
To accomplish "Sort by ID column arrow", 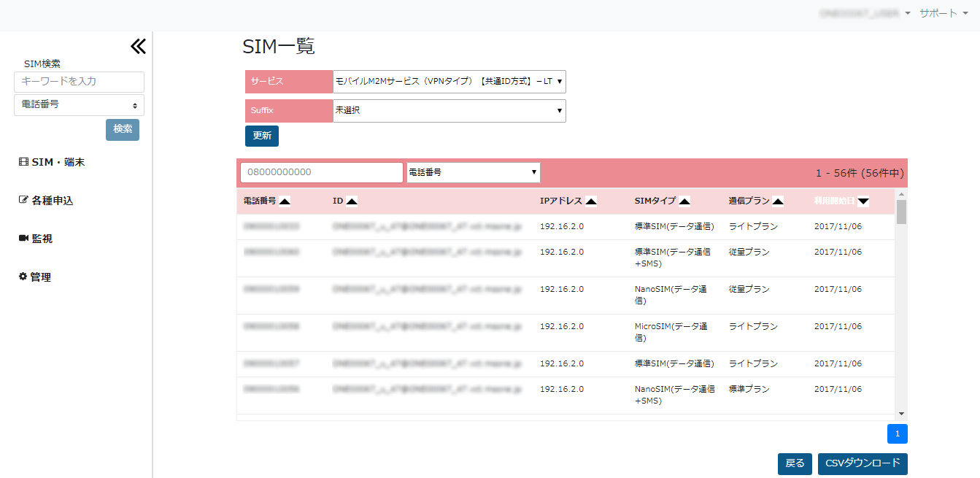I will coord(352,201).
